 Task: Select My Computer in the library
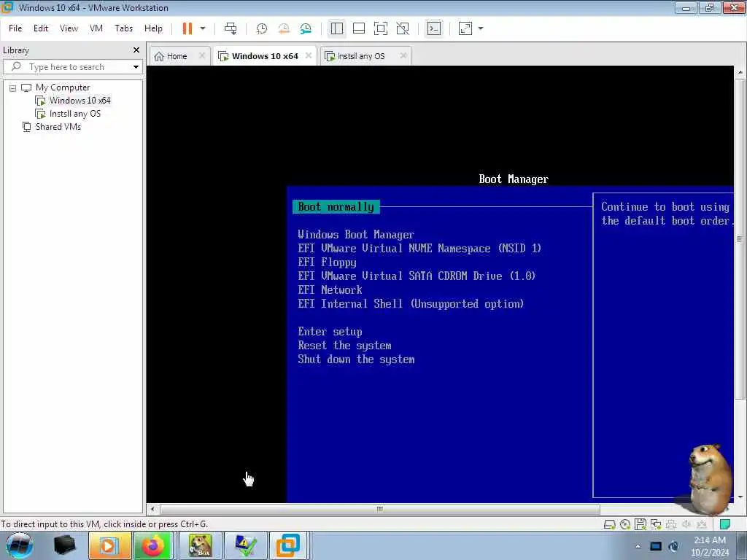tap(63, 87)
